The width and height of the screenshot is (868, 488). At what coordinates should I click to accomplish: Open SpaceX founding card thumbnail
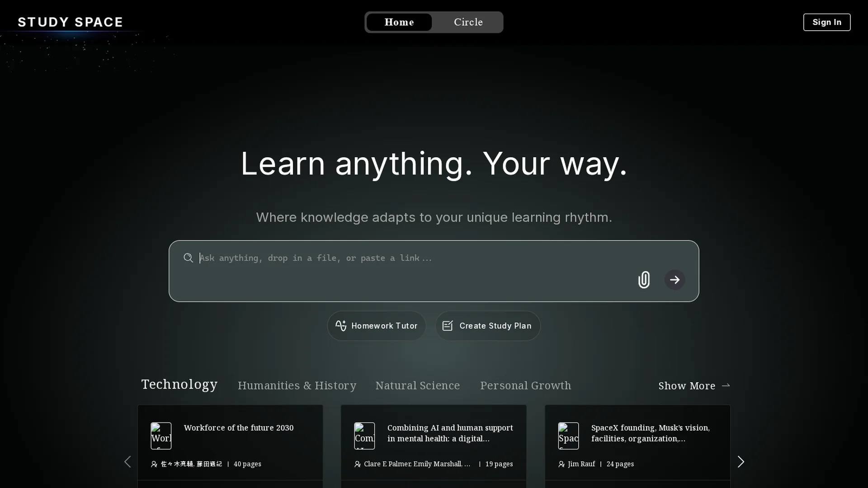(568, 436)
